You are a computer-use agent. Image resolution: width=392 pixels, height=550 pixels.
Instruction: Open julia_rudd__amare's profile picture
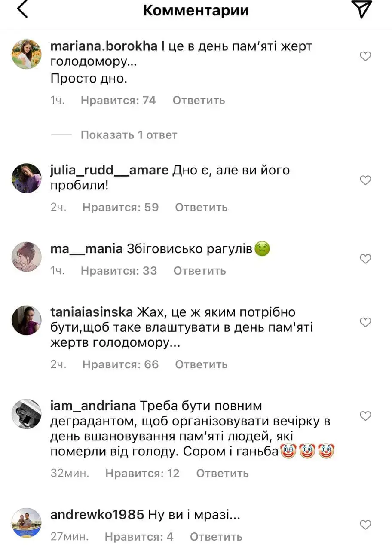26,178
